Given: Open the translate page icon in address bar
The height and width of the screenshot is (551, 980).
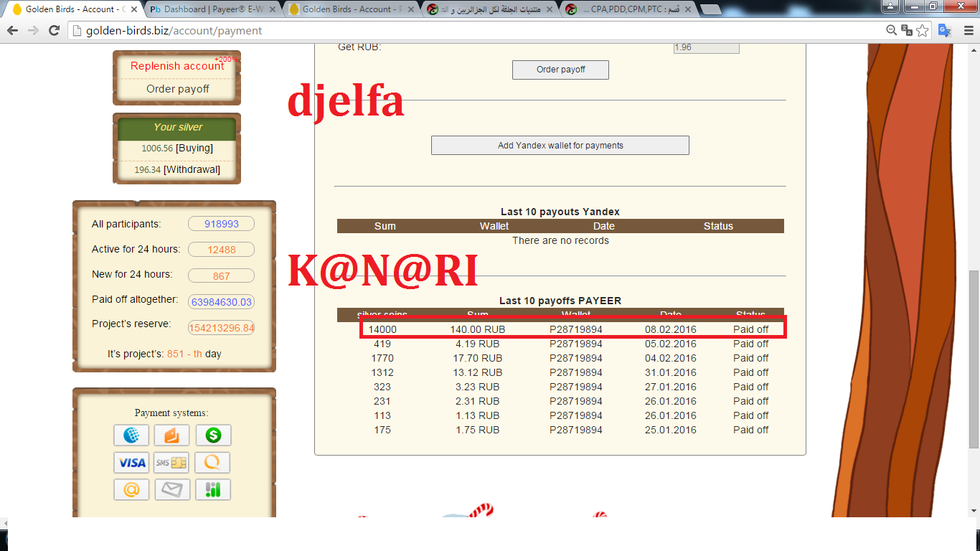Looking at the screenshot, I should [907, 30].
